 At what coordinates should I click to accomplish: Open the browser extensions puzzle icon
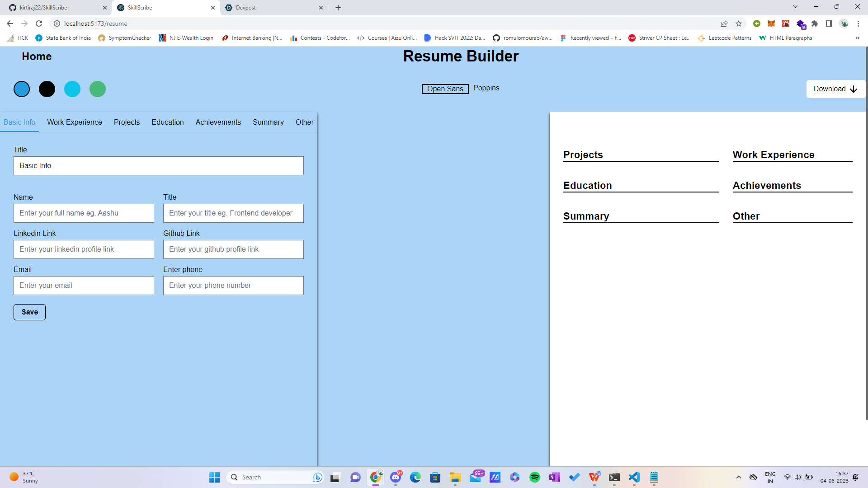815,23
